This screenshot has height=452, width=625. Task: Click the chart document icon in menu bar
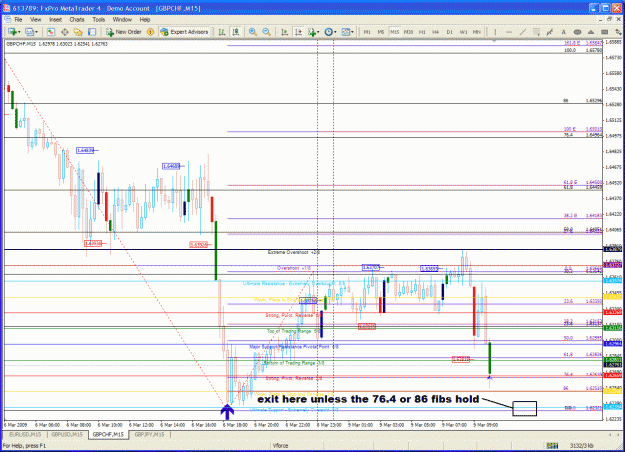pos(7,20)
